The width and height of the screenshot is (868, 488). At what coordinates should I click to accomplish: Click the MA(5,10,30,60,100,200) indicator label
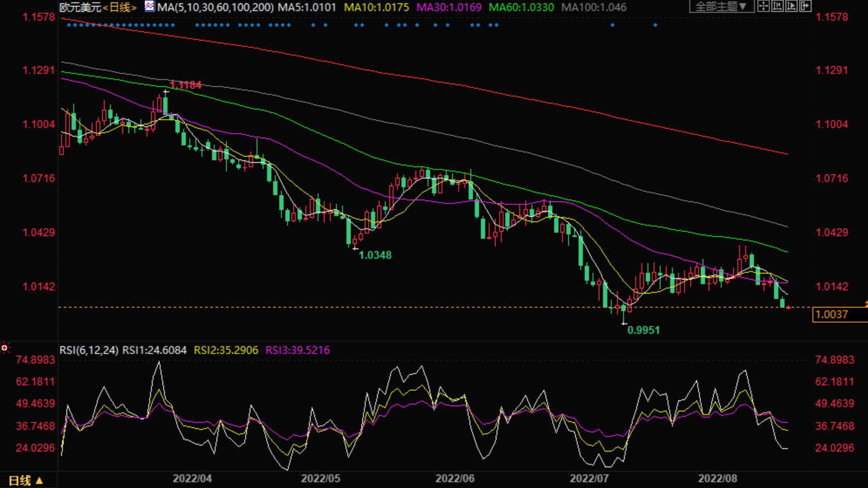click(215, 8)
